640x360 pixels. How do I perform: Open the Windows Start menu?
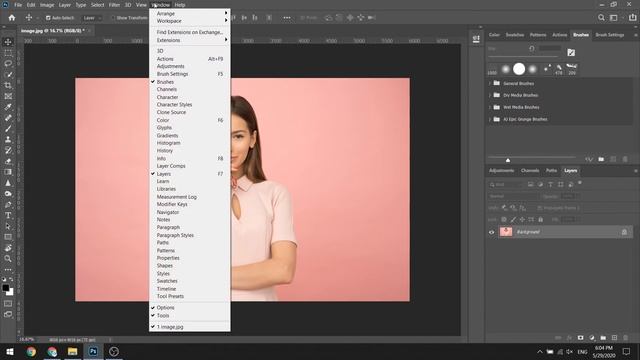10,351
